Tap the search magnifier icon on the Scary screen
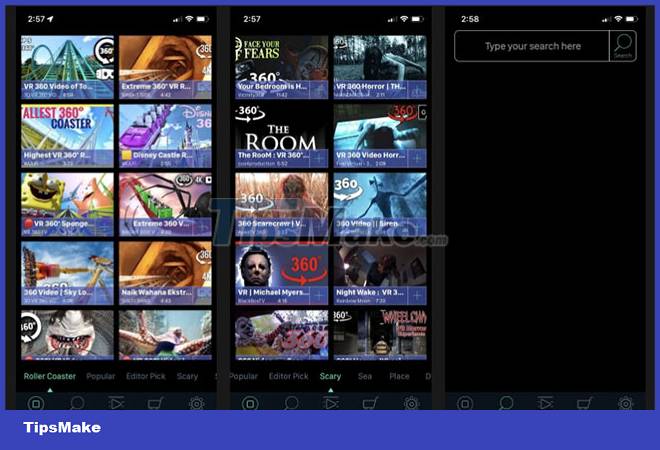660x450 pixels. [291, 404]
